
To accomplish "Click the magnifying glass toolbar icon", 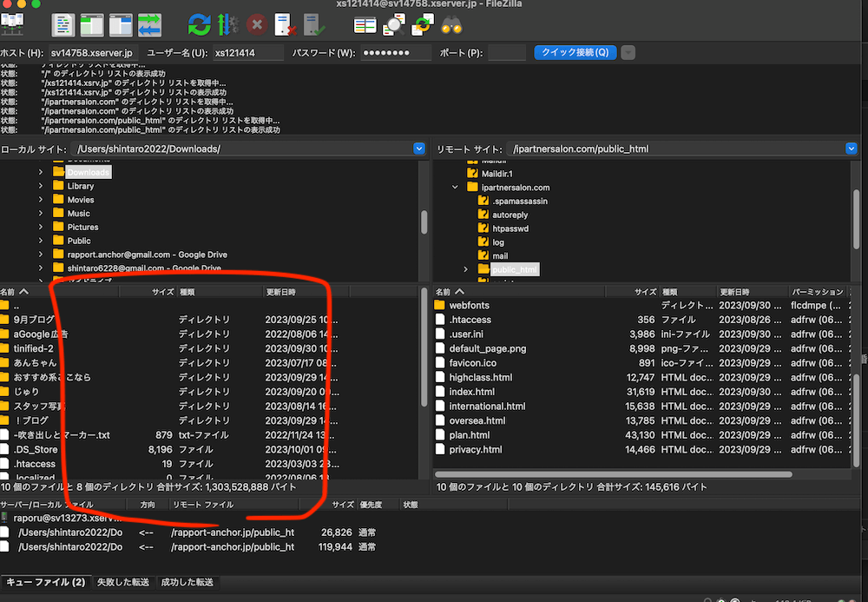I will 394,25.
